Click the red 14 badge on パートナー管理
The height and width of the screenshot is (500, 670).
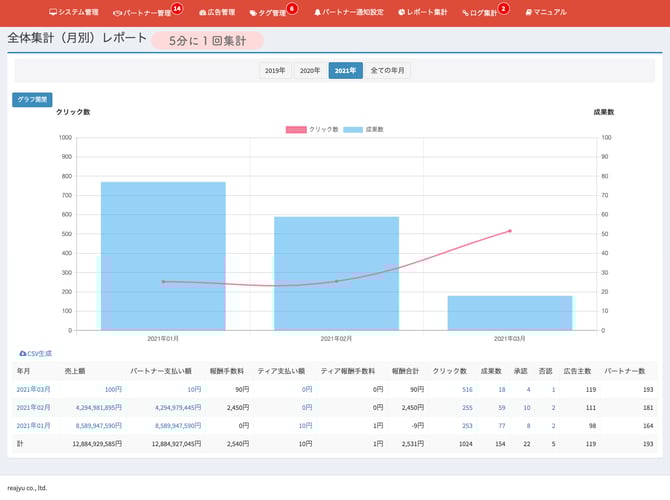tap(177, 8)
